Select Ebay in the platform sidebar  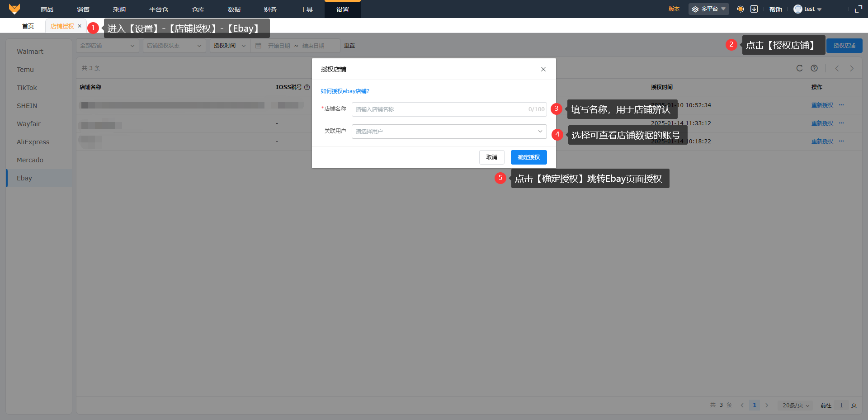tap(39, 178)
